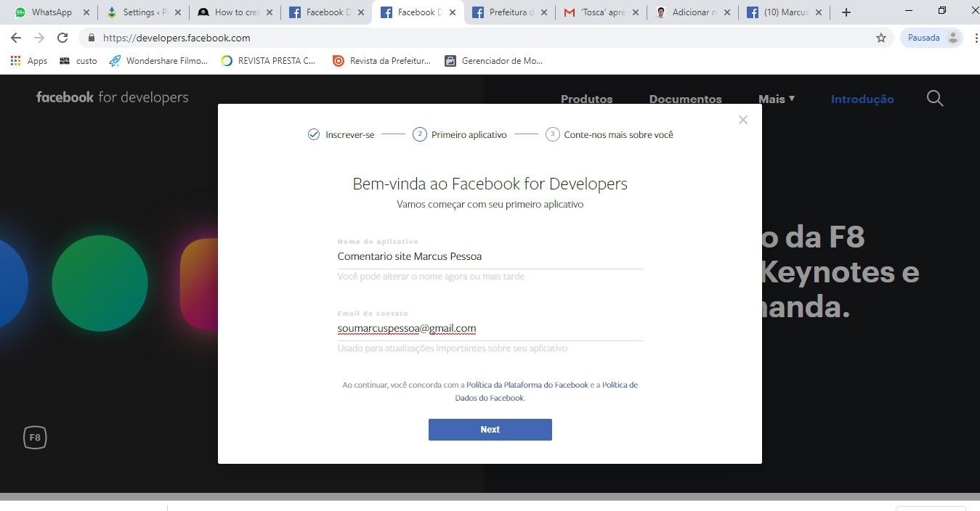The width and height of the screenshot is (980, 511).
Task: Go back in browser history
Action: tap(16, 38)
